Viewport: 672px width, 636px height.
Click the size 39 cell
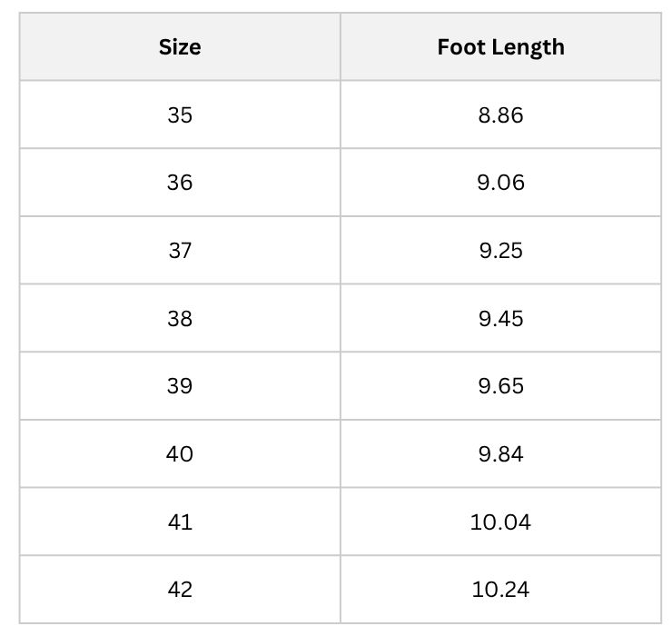point(180,386)
